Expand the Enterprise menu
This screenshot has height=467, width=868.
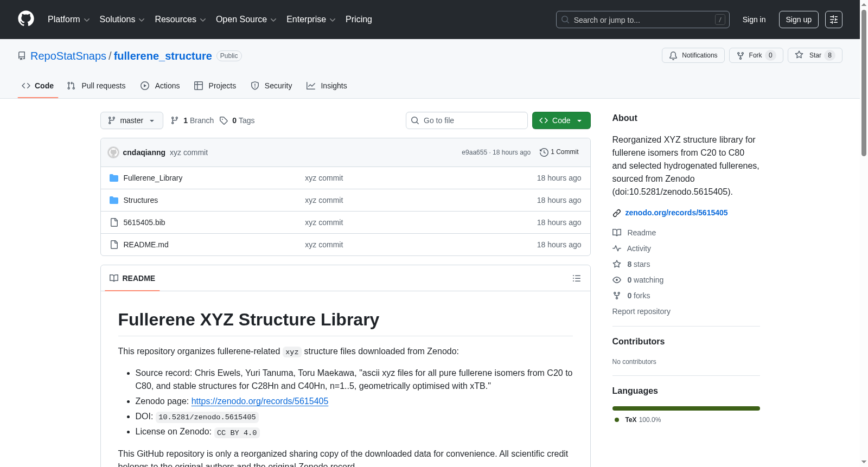point(311,20)
